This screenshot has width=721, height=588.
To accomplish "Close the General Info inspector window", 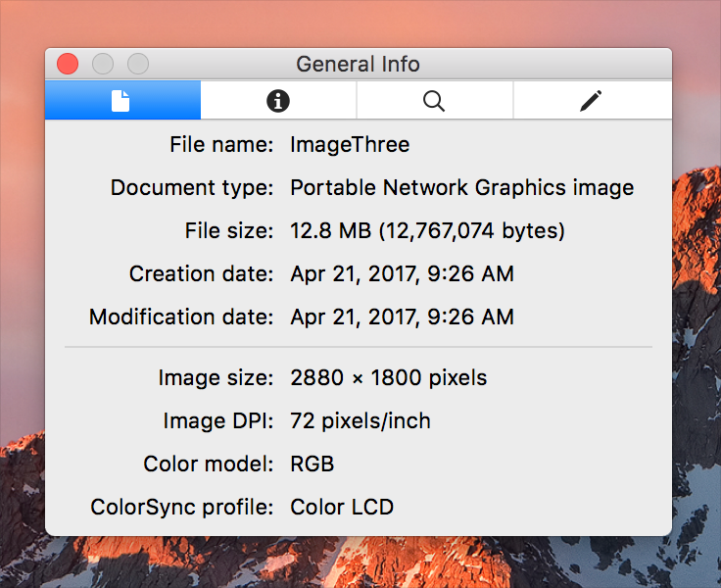I will point(68,64).
